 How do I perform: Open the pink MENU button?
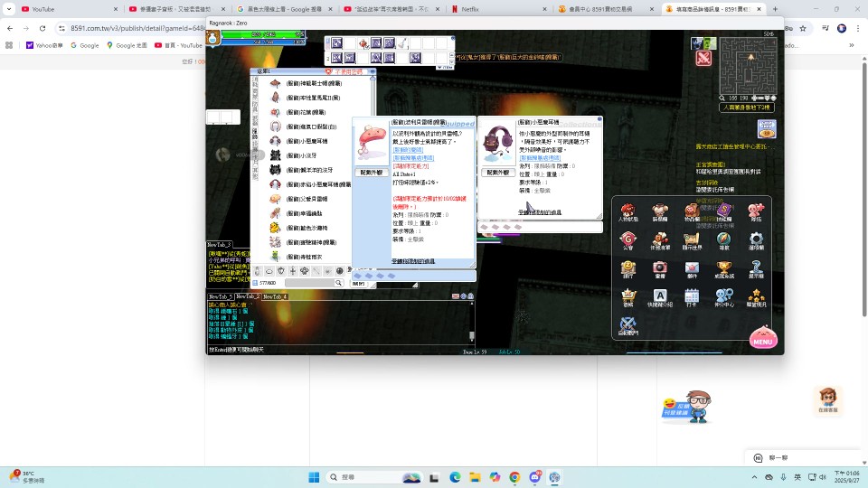pyautogui.click(x=762, y=339)
